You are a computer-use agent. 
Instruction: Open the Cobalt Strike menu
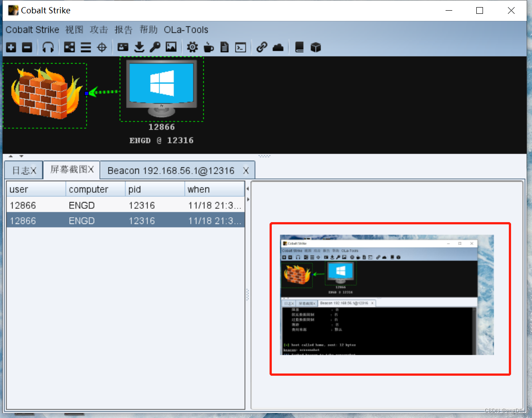[x=32, y=30]
